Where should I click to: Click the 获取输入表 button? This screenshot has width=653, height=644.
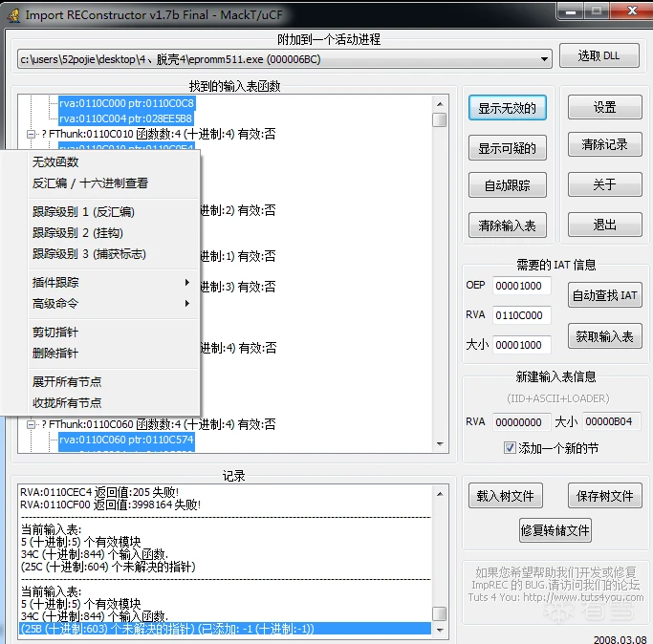[604, 336]
